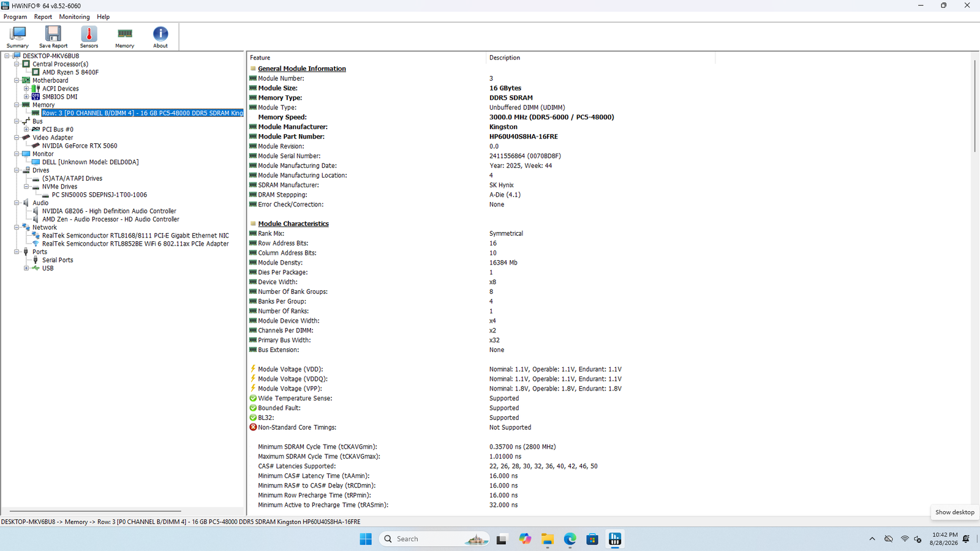Click the Non-Standard Core Timings row label

click(x=297, y=427)
